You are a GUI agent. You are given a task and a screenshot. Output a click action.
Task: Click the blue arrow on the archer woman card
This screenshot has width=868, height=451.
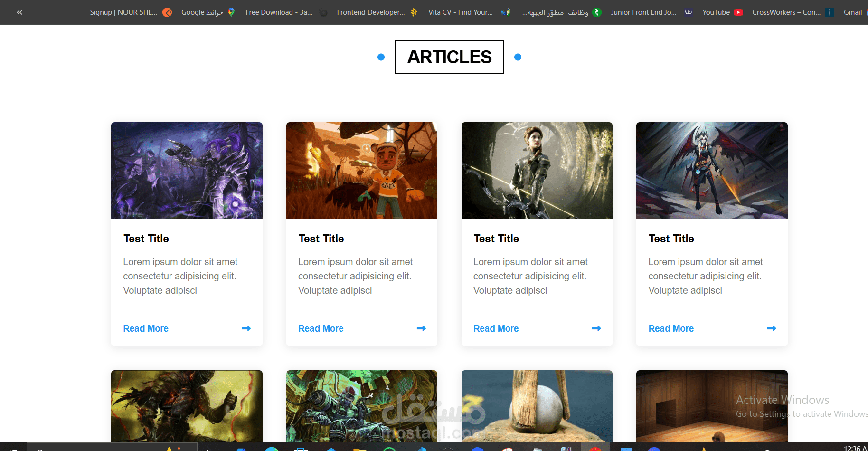tap(596, 328)
